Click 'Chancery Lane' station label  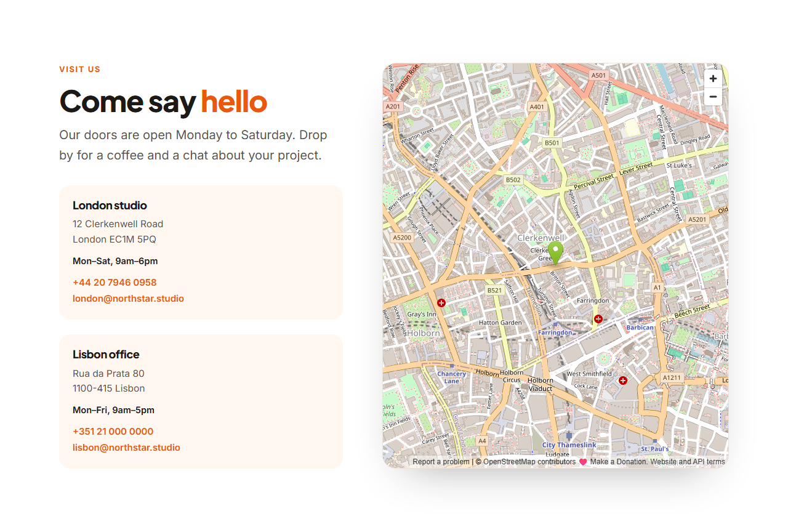(x=451, y=377)
